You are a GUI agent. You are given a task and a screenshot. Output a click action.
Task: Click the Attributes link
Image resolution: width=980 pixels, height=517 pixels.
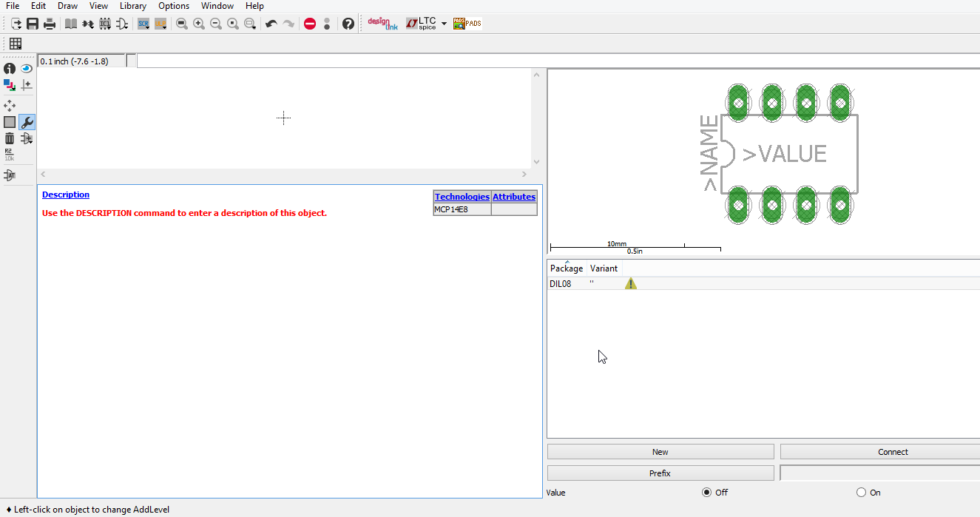pos(514,197)
